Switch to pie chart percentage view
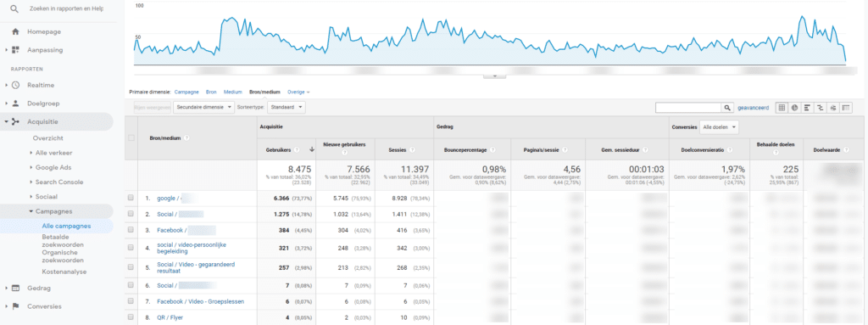Viewport: 868px width, 325px height. pos(794,108)
